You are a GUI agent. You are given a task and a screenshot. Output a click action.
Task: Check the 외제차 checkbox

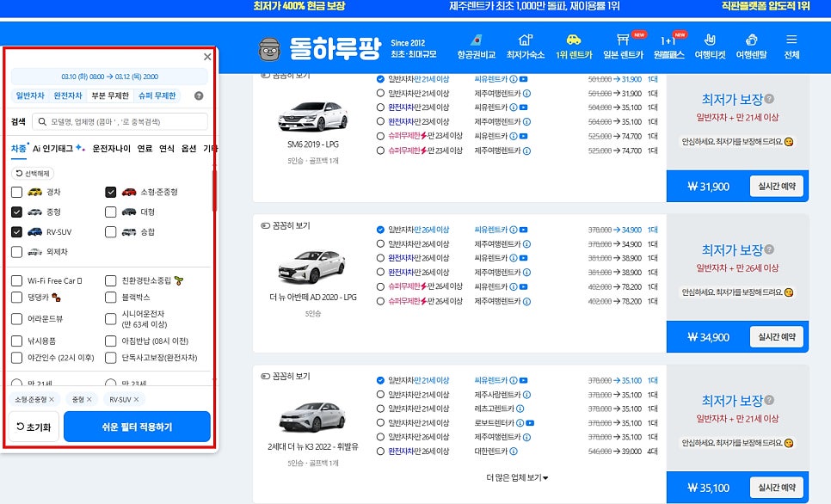17,252
